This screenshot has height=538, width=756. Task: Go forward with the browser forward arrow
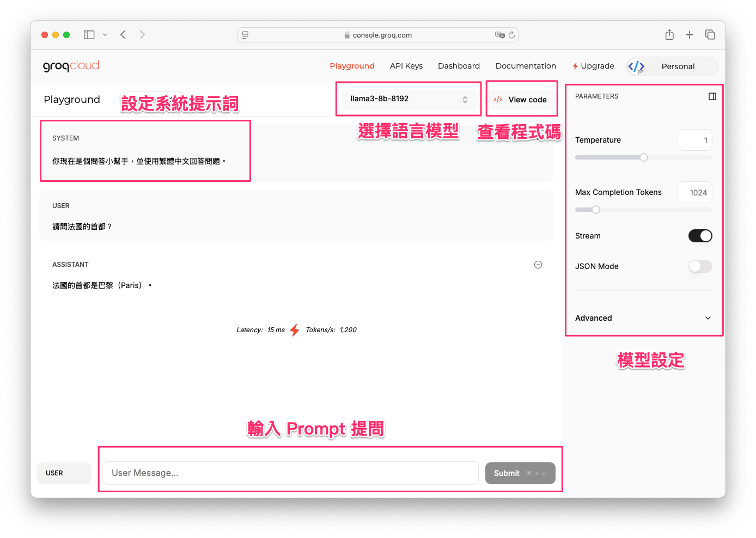[x=142, y=35]
